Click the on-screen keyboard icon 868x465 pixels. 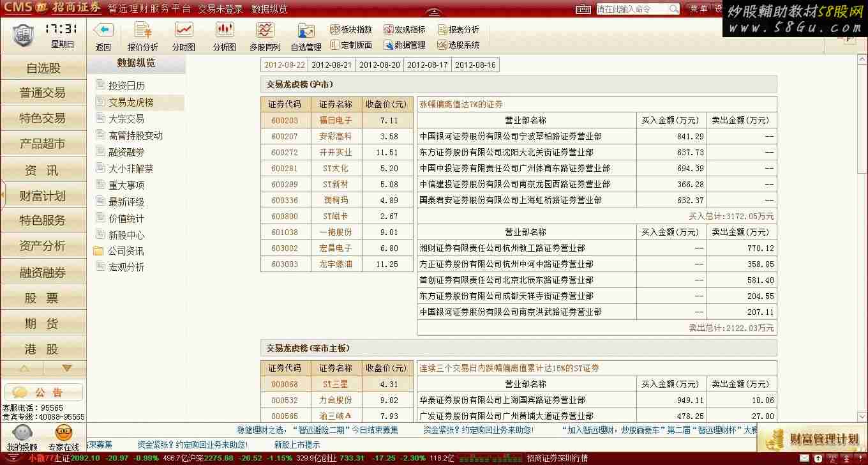[x=583, y=9]
